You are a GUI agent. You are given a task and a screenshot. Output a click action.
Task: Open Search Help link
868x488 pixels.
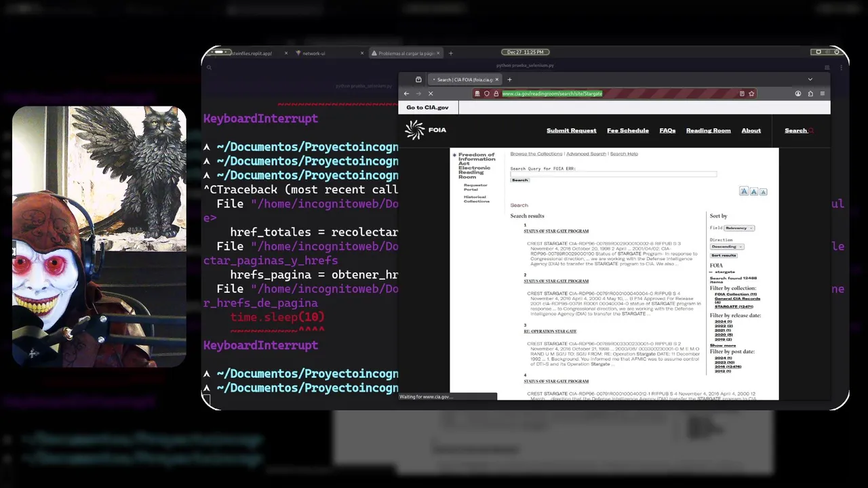coord(624,154)
